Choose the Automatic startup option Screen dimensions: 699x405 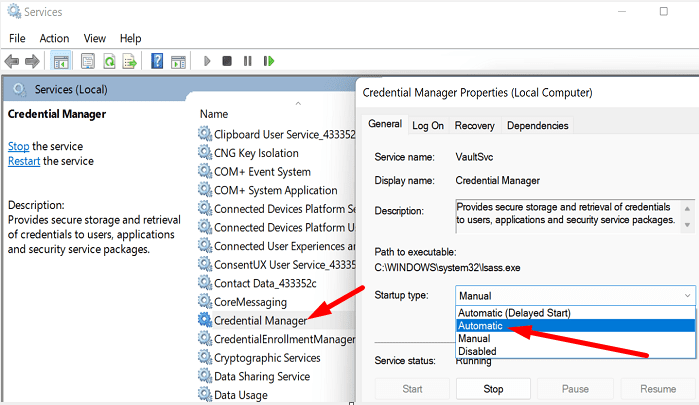coord(575,326)
